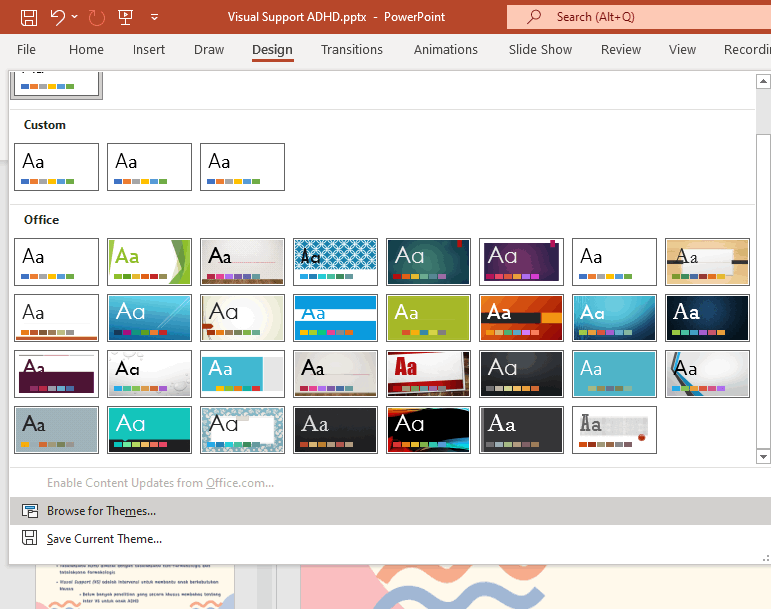Apply the purple Ion Boardroom theme
771x609 pixels.
[521, 262]
